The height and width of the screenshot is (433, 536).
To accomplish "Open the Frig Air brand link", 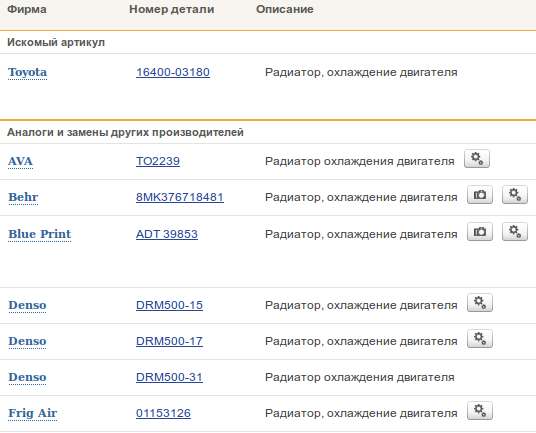I will click(32, 413).
